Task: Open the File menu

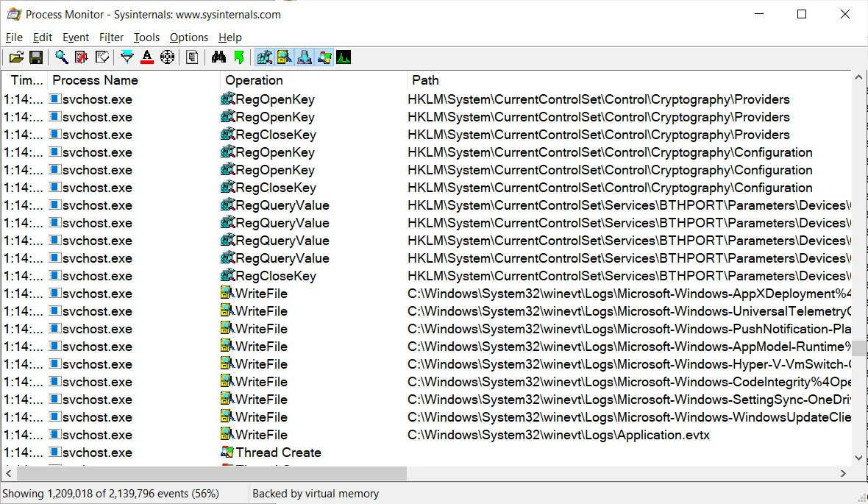Action: pos(14,37)
